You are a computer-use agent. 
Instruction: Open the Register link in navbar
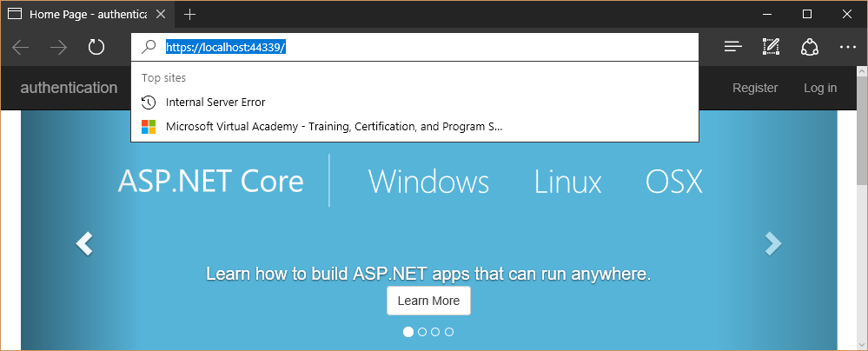click(x=755, y=88)
